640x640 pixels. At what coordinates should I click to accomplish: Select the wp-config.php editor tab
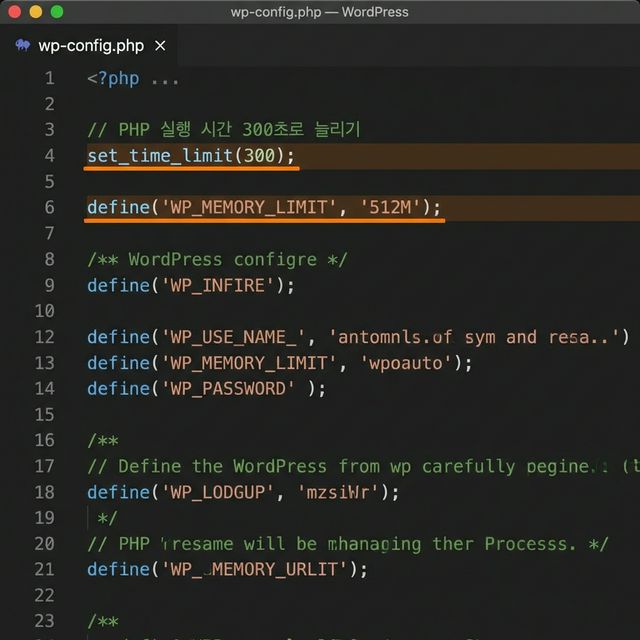click(89, 46)
